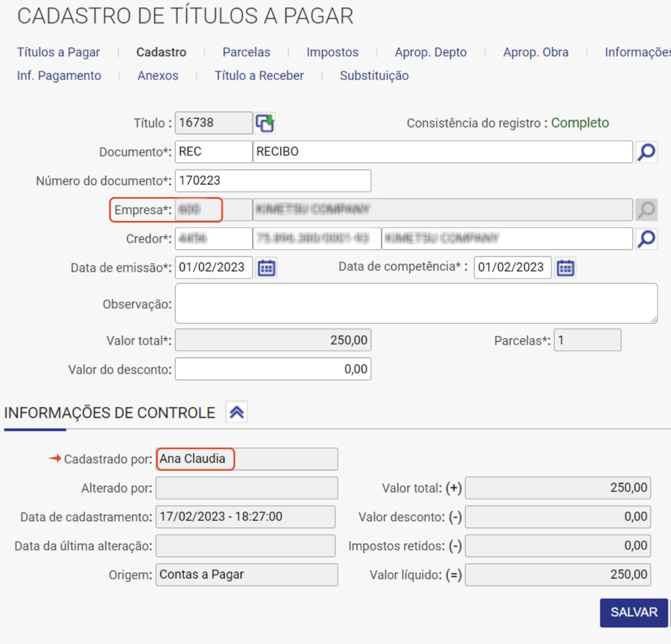Open Data de emissão calendar picker
The height and width of the screenshot is (644, 671).
(267, 268)
